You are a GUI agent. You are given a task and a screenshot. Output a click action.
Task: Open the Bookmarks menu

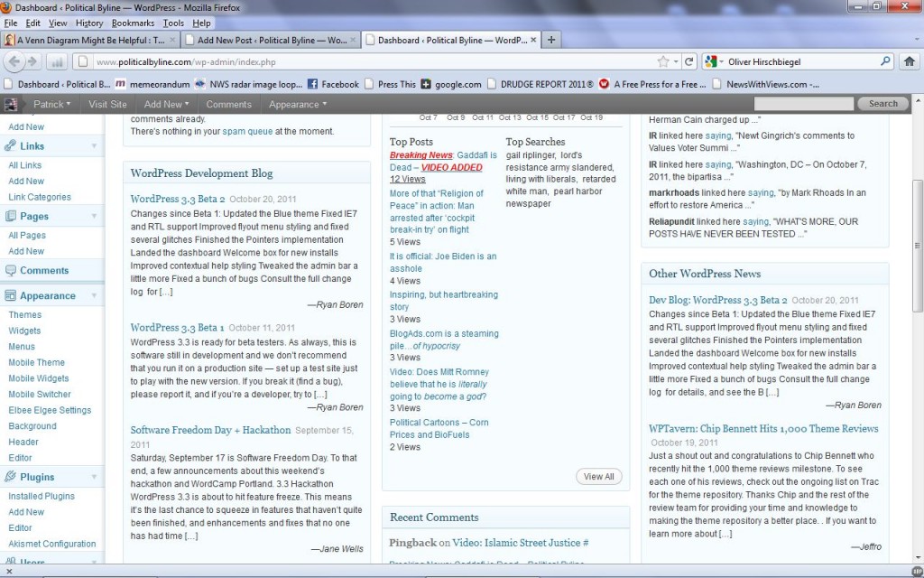(133, 23)
